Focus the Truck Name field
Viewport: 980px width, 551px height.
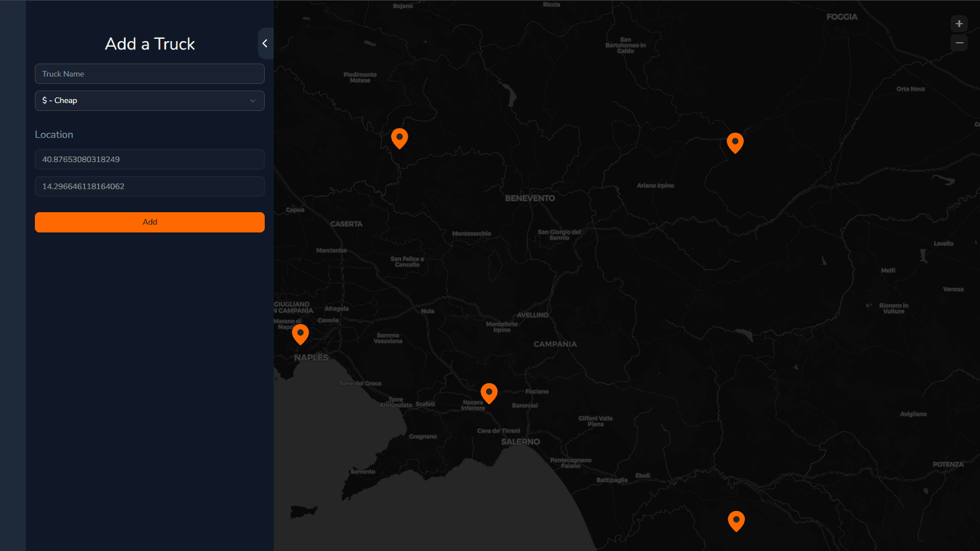click(x=150, y=74)
